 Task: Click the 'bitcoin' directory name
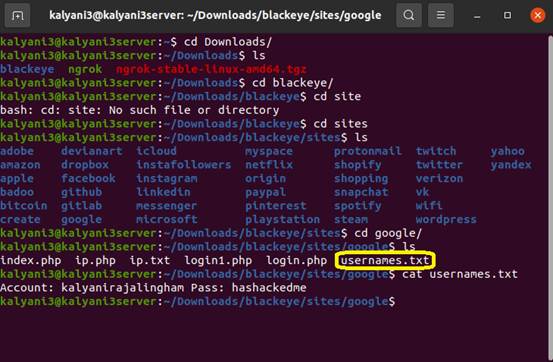[24, 206]
